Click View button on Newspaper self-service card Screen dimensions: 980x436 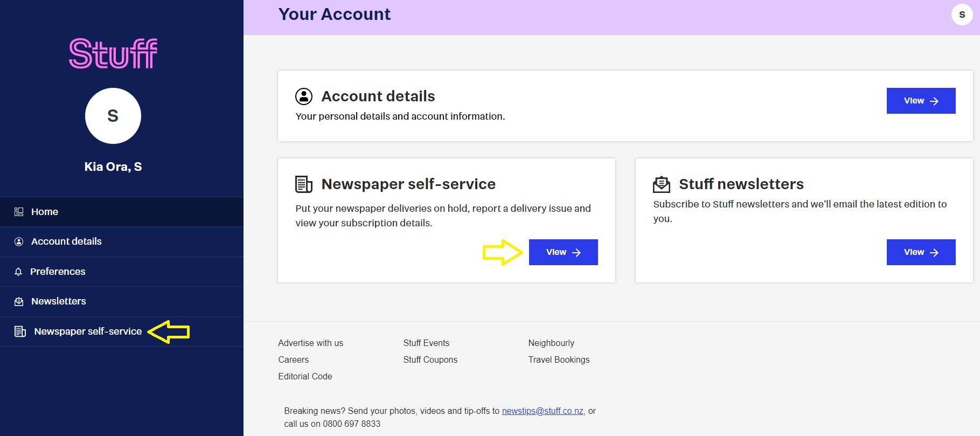(x=563, y=252)
